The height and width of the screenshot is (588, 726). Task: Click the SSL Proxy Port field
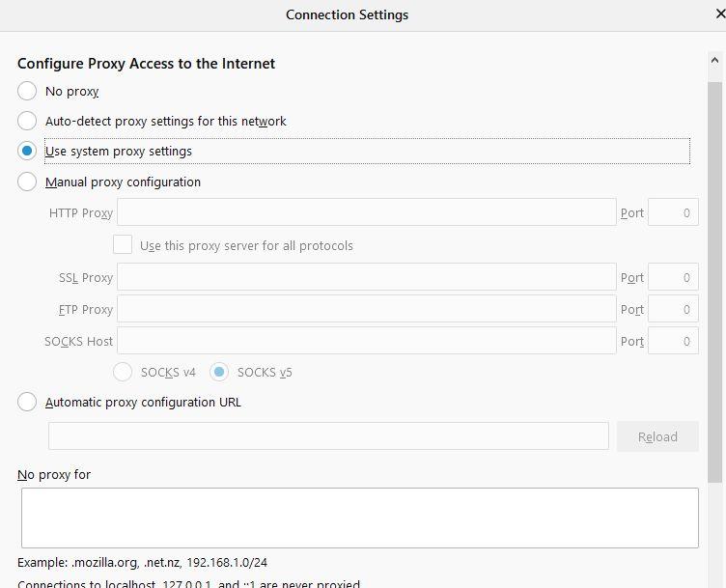(x=673, y=277)
